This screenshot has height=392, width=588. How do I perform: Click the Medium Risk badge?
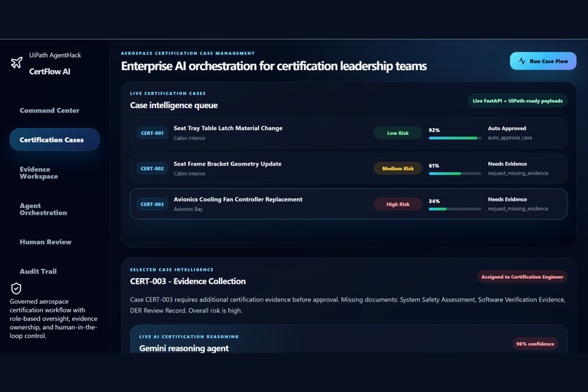[x=398, y=169]
